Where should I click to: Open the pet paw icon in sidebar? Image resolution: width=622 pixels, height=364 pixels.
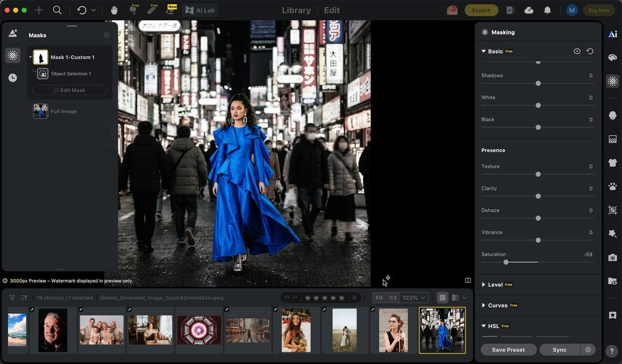pos(613,186)
